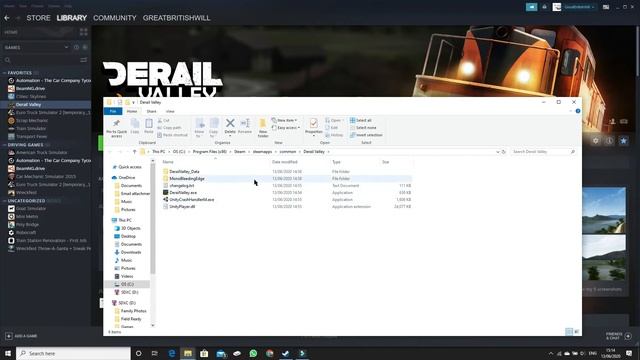Open Family Photos folder in navigation pane
Screen dimensions: 640x360
(133, 311)
